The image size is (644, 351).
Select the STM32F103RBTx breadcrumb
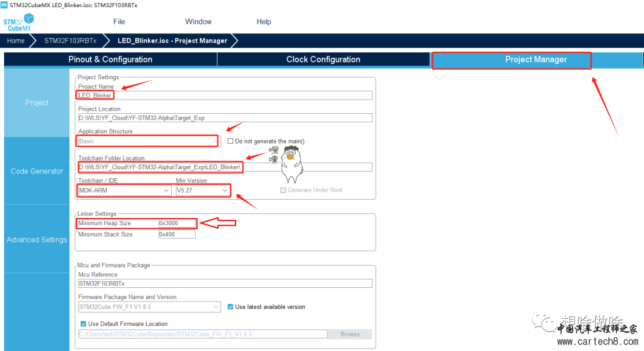tap(70, 41)
